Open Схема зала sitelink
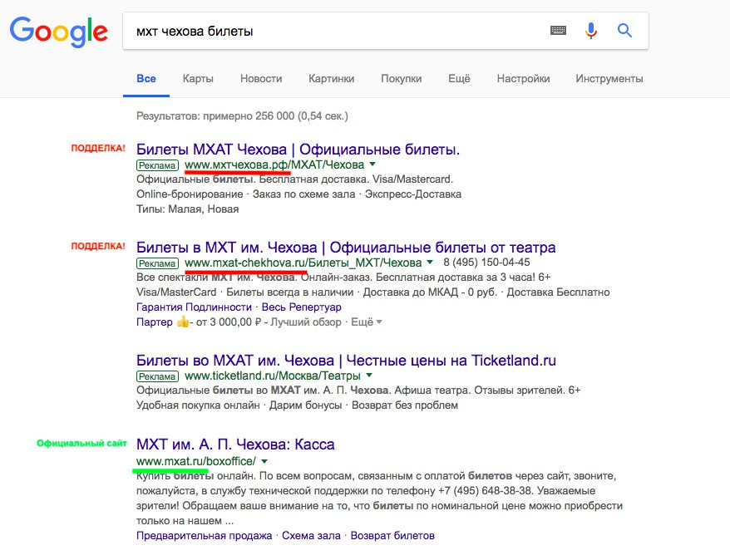Image resolution: width=730 pixels, height=560 pixels. pyautogui.click(x=311, y=536)
